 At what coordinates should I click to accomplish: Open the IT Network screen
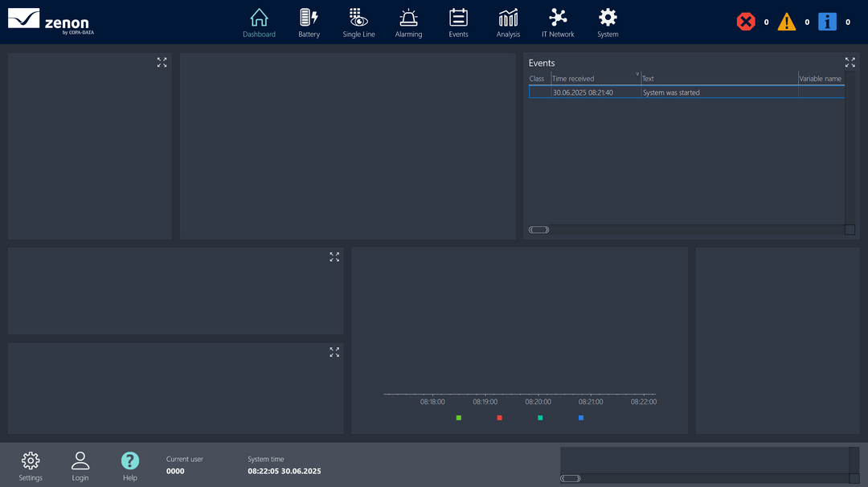click(558, 23)
